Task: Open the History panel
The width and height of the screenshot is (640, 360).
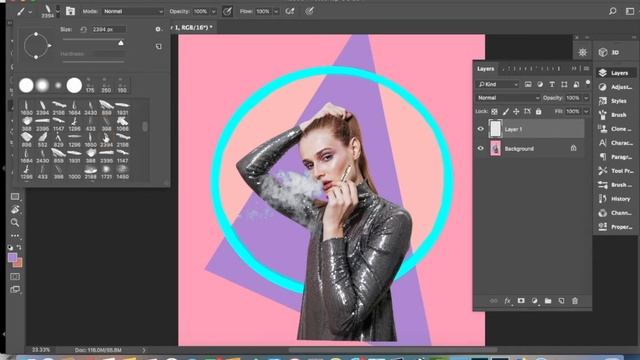Action: 615,199
